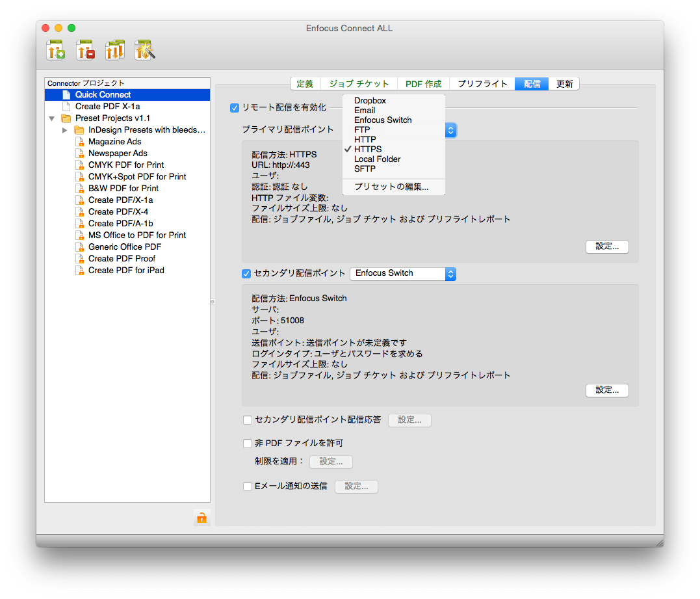This screenshot has height=599, width=700.
Task: Expand the InDesign Presets with bleeds folder
Action: coord(65,130)
